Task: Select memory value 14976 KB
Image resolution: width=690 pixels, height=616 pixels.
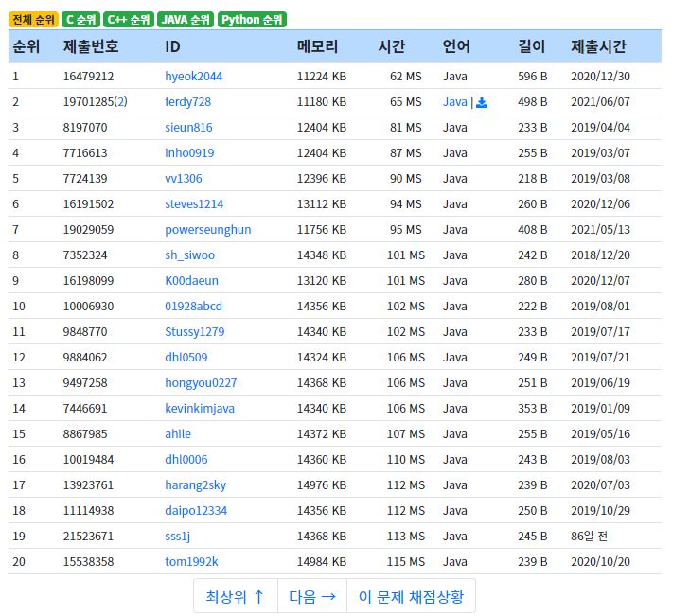Action: pyautogui.click(x=322, y=484)
